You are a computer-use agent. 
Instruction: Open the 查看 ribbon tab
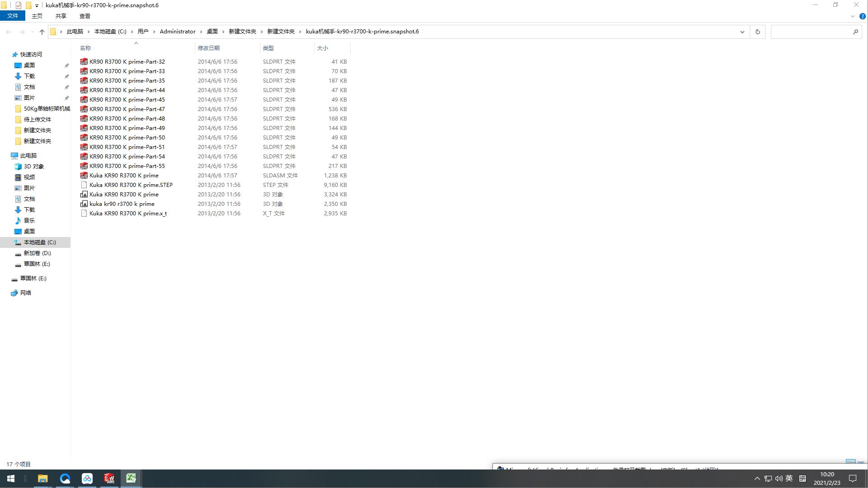(84, 16)
